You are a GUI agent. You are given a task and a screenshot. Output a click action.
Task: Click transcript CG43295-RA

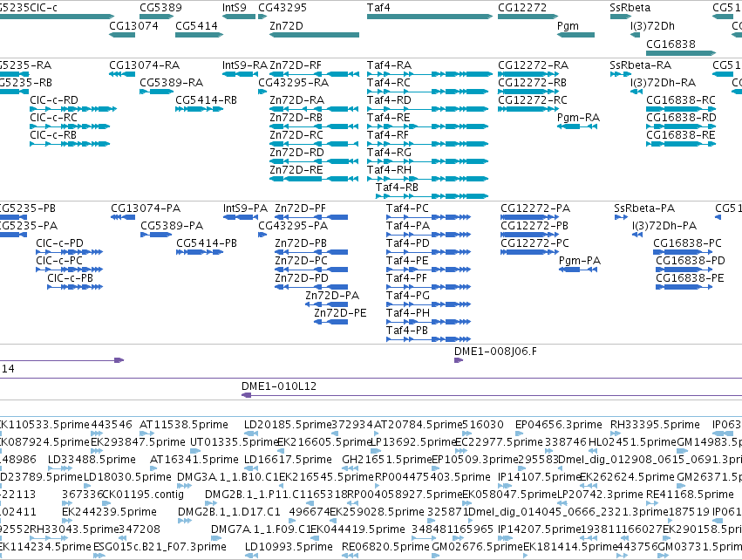click(x=262, y=92)
